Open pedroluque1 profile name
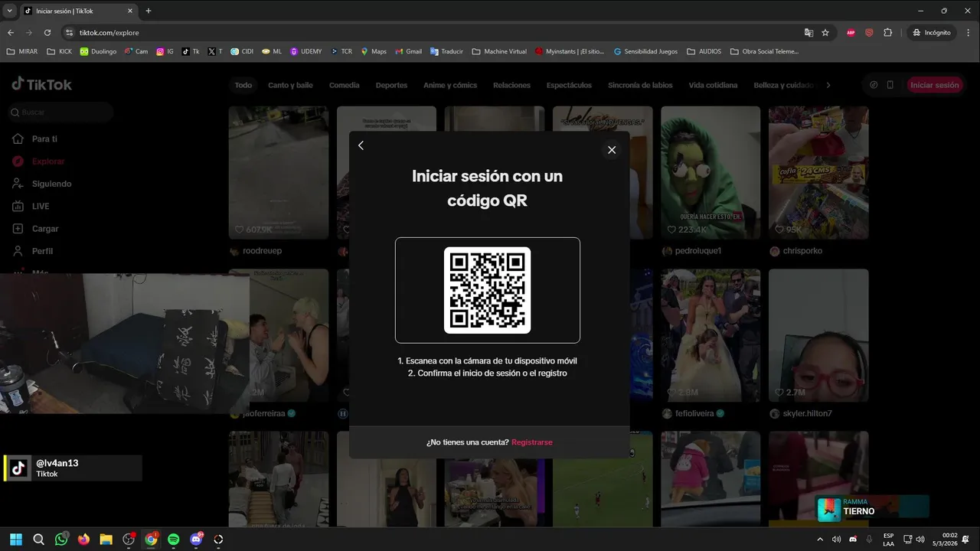The image size is (980, 551). click(698, 251)
